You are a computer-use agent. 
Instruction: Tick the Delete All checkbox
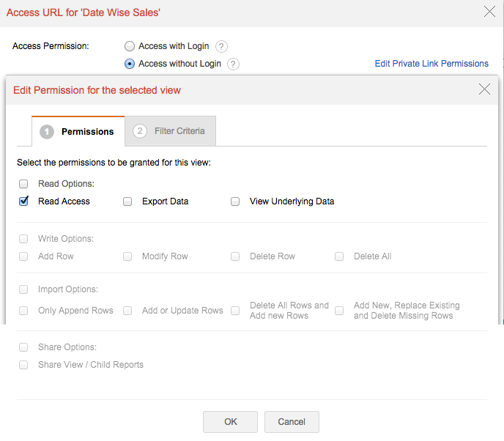tap(339, 256)
